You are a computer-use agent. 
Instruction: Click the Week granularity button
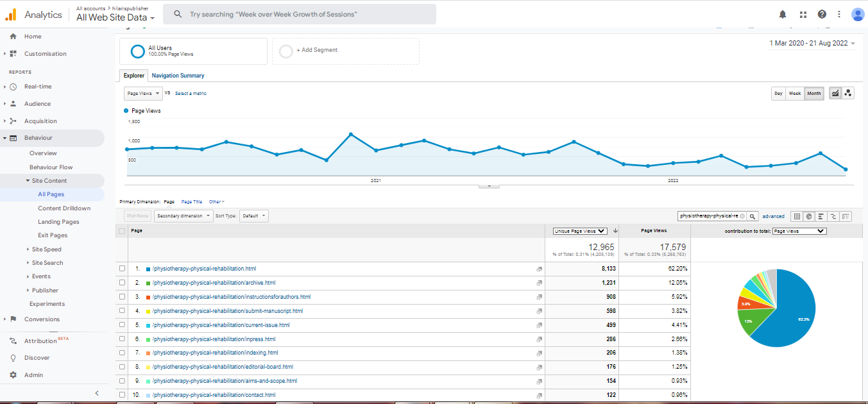tap(795, 94)
